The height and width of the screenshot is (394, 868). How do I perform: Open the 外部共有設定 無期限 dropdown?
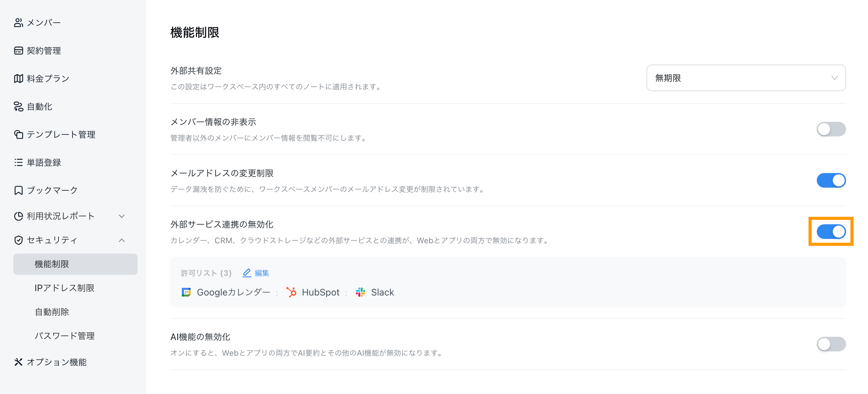tap(746, 78)
